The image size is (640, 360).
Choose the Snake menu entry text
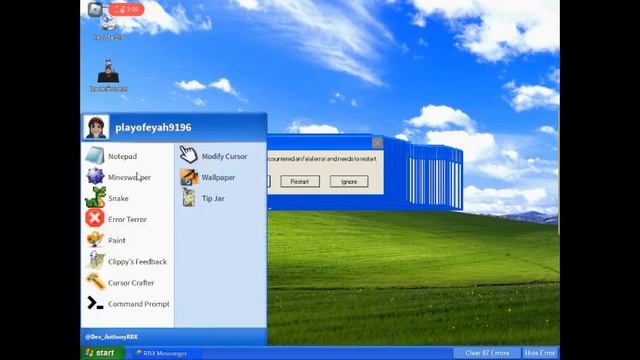pos(118,198)
